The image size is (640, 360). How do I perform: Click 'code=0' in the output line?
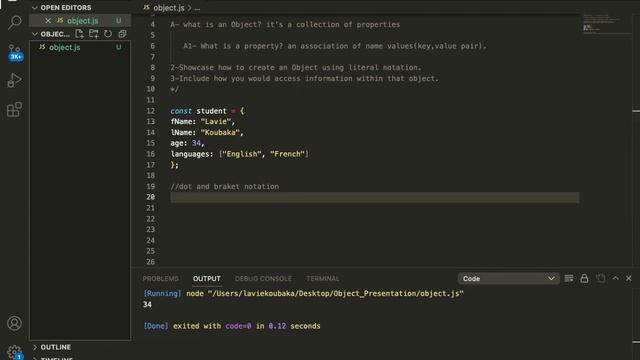pos(238,326)
